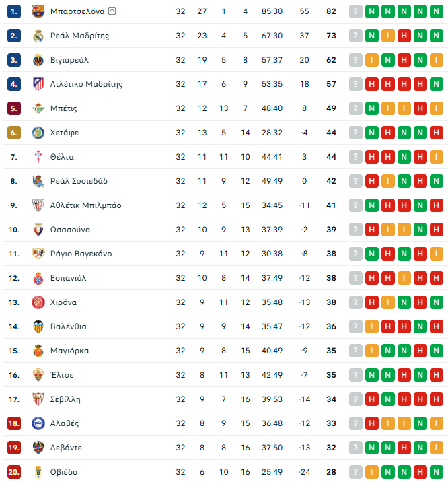
Task: Select the gold position 6 badge
Action: point(15,133)
